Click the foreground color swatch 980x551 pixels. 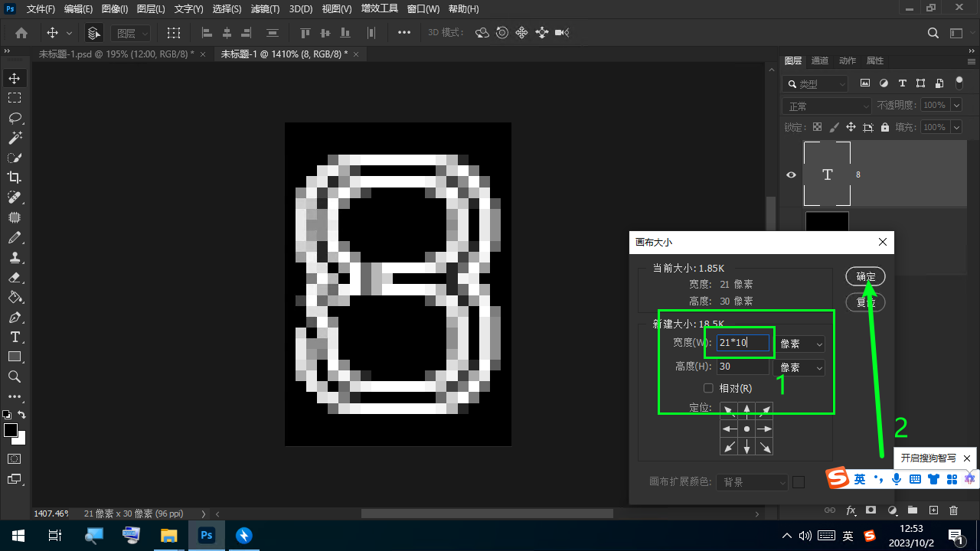pos(11,430)
